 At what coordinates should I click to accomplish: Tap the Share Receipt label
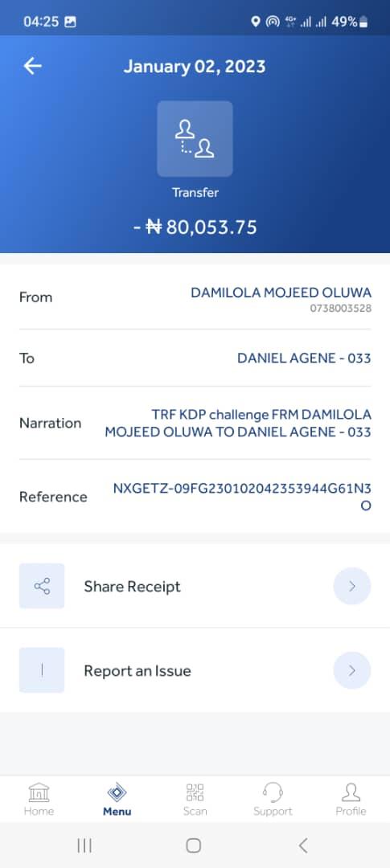pyautogui.click(x=133, y=587)
